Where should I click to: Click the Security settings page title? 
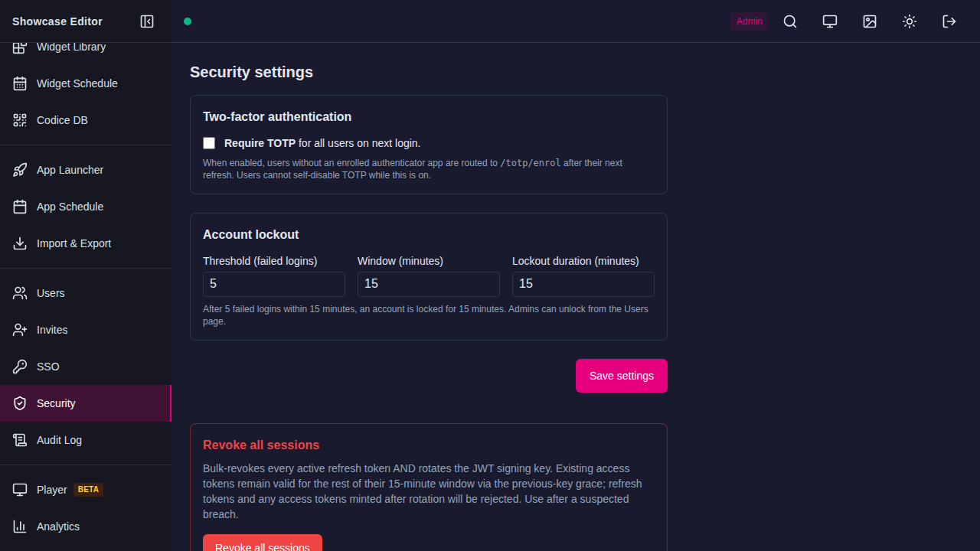click(x=251, y=72)
